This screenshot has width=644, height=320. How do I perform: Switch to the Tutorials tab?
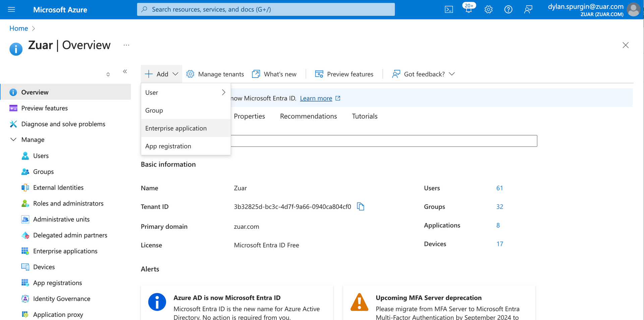[x=365, y=116]
